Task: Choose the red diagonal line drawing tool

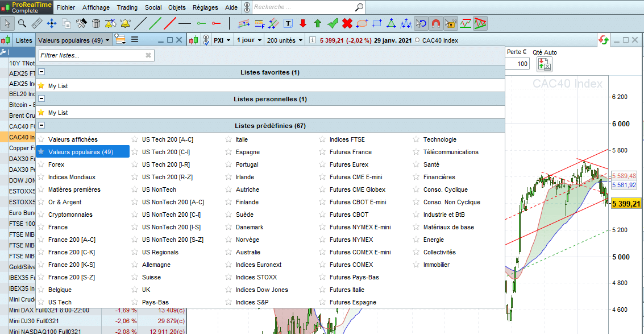Action: point(170,23)
